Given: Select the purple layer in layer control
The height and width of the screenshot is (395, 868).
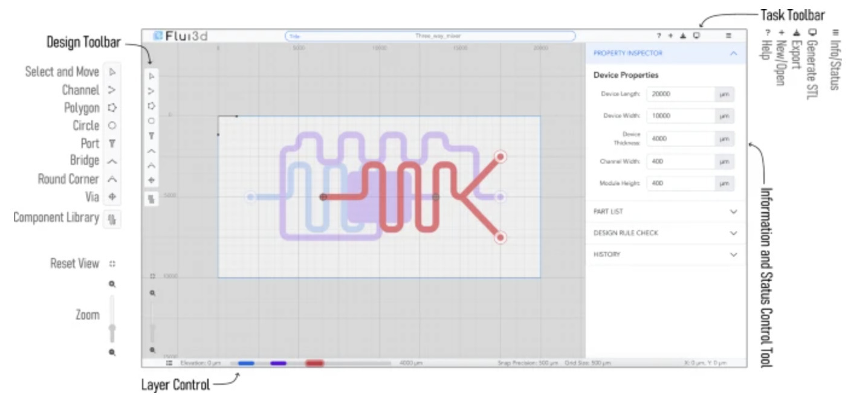Looking at the screenshot, I should click(x=278, y=363).
